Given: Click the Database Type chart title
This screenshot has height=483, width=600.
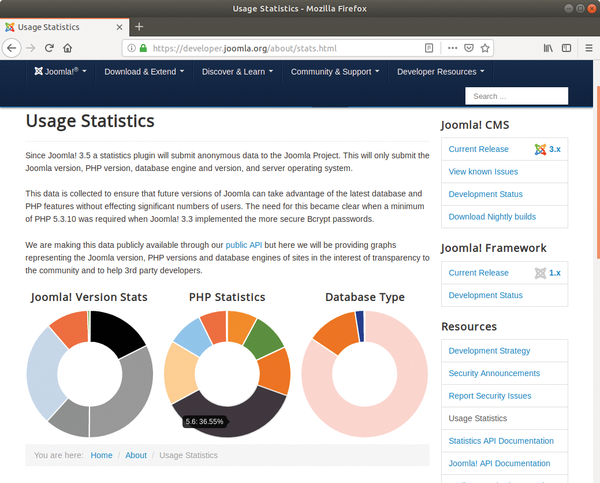Looking at the screenshot, I should (x=365, y=297).
